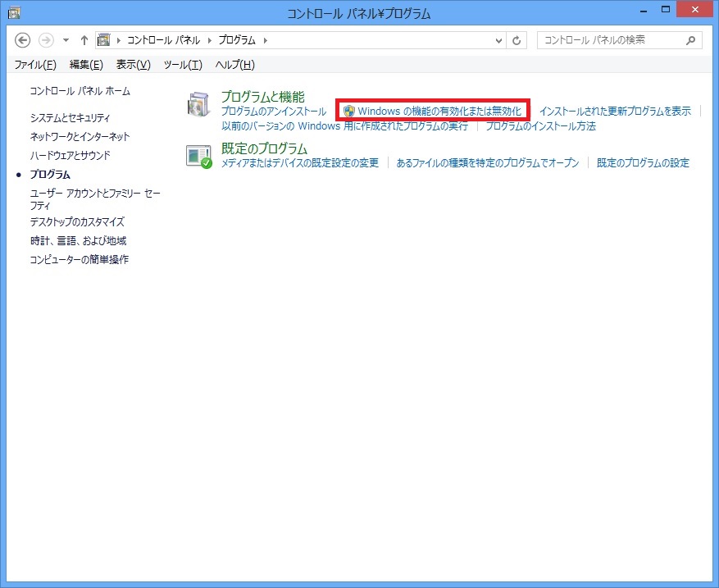Open 時計、言語、および地域 in sidebar
This screenshot has width=719, height=588.
78,241
